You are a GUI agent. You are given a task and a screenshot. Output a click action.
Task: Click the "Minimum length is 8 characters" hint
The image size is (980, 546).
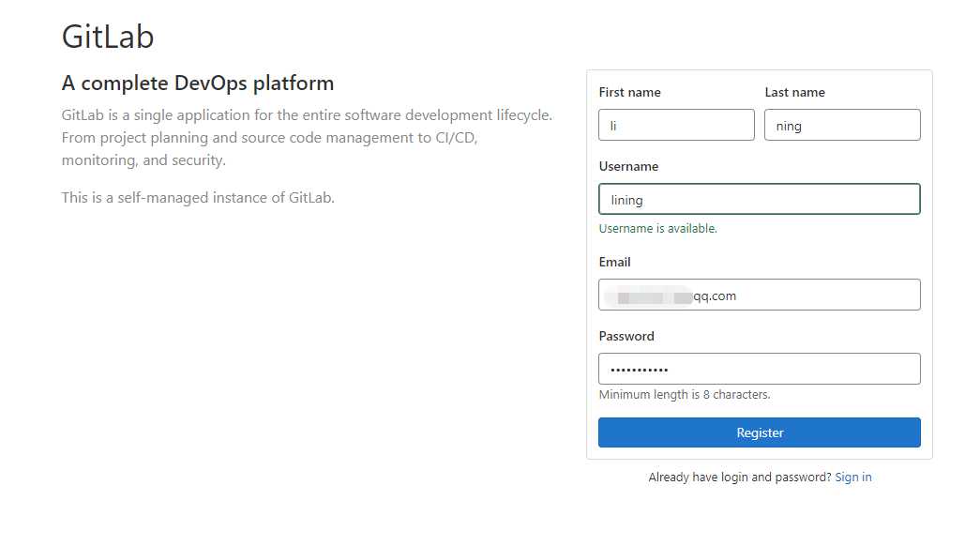pyautogui.click(x=684, y=395)
